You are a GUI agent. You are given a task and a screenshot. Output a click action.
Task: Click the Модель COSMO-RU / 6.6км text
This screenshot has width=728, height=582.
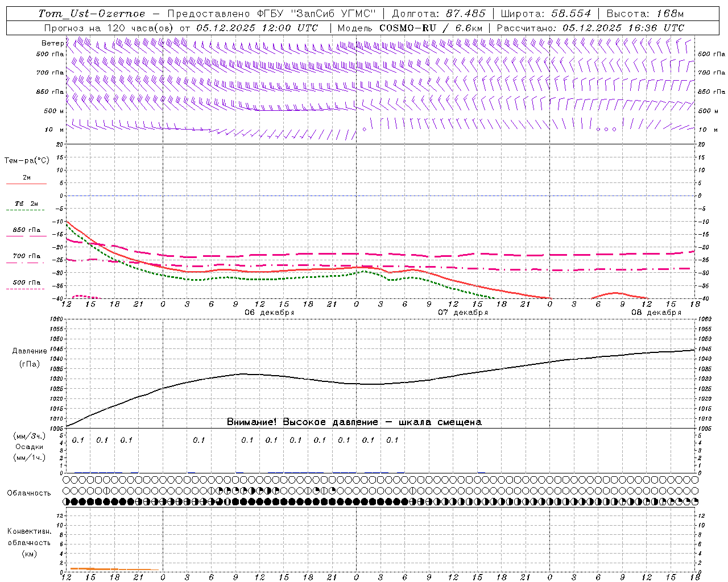tap(410, 28)
